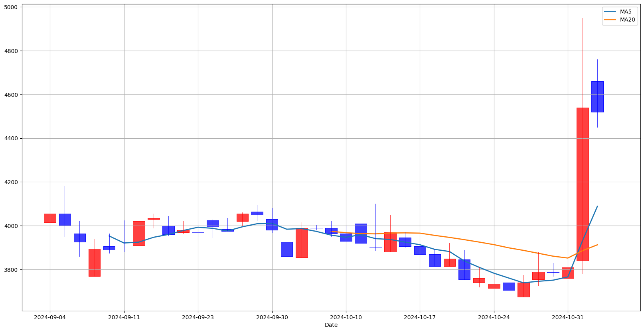644x332 pixels.
Task: Select the red candle on the 2024-10-31 gridline
Action: (x=568, y=273)
